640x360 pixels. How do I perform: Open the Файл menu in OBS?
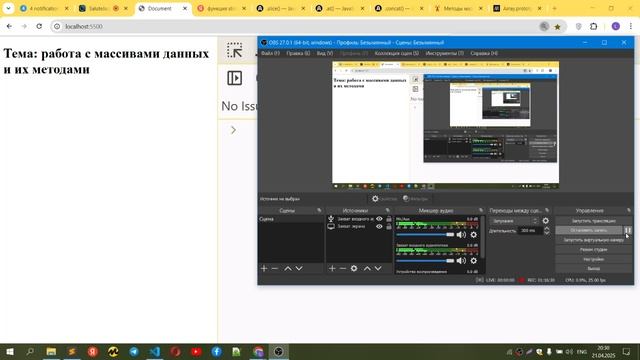(270, 53)
